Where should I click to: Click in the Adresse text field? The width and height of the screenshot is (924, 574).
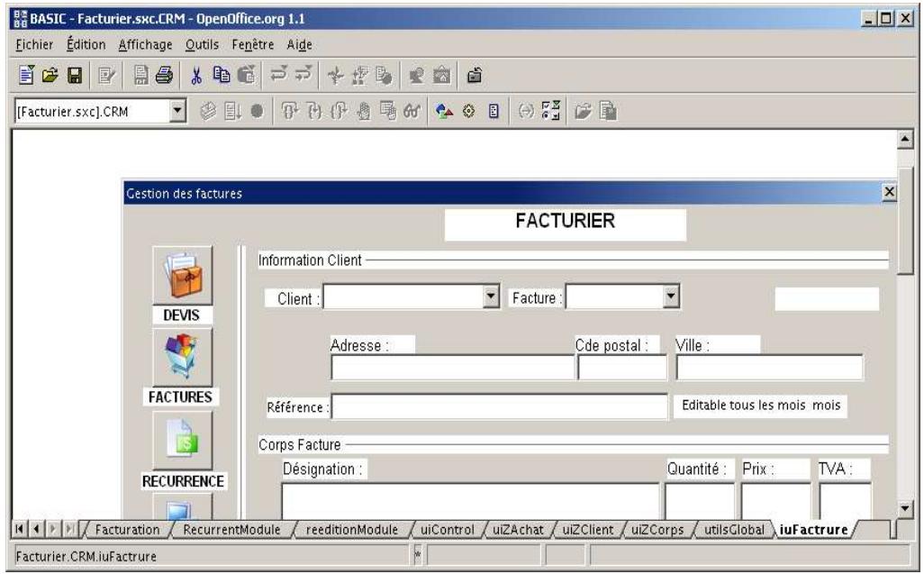point(452,368)
